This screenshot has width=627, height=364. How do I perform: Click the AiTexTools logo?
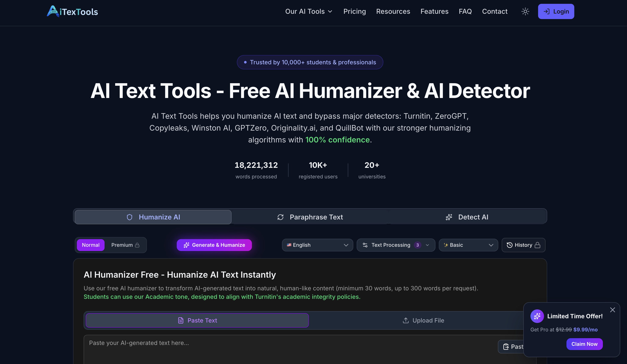pyautogui.click(x=72, y=11)
